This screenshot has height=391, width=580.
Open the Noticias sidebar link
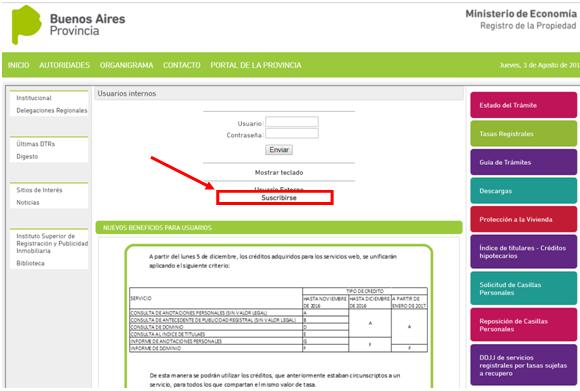28,202
